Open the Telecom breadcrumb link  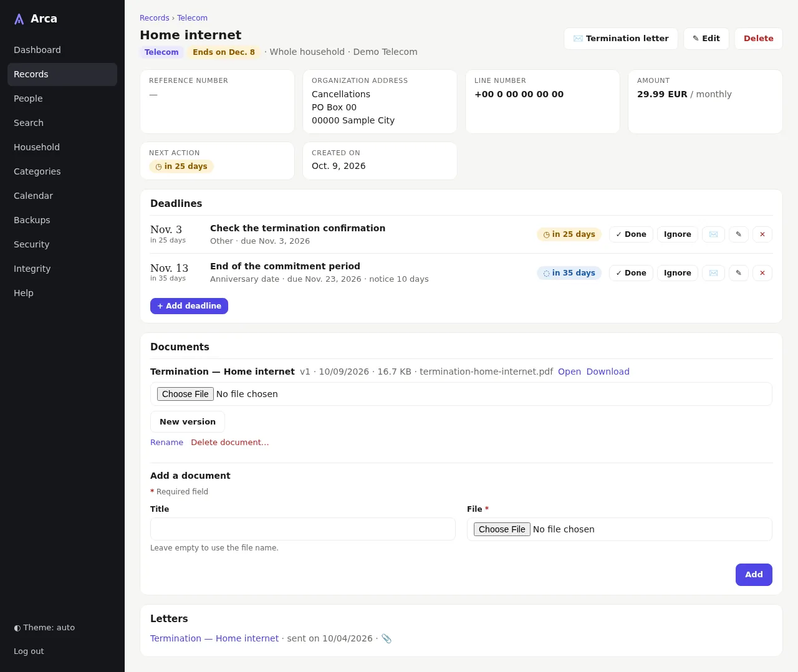click(192, 18)
